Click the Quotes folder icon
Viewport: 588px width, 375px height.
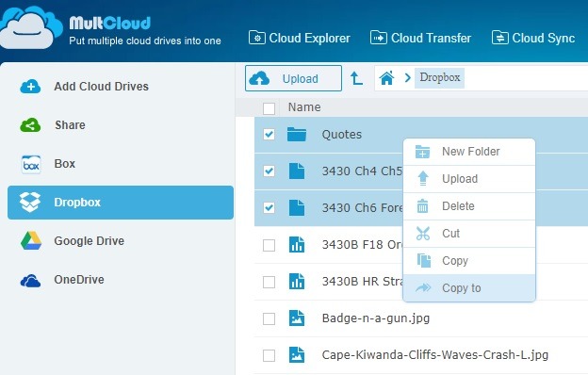coord(297,134)
